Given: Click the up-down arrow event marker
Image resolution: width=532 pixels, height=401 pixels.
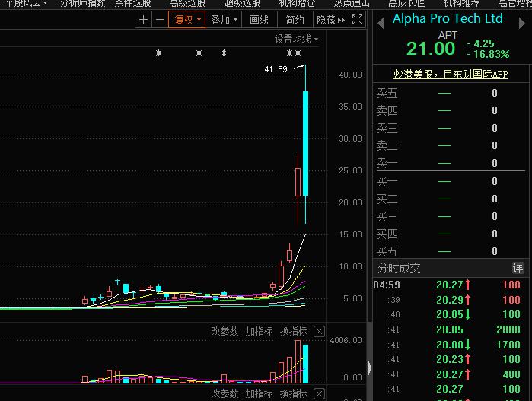Looking at the screenshot, I should tap(224, 53).
